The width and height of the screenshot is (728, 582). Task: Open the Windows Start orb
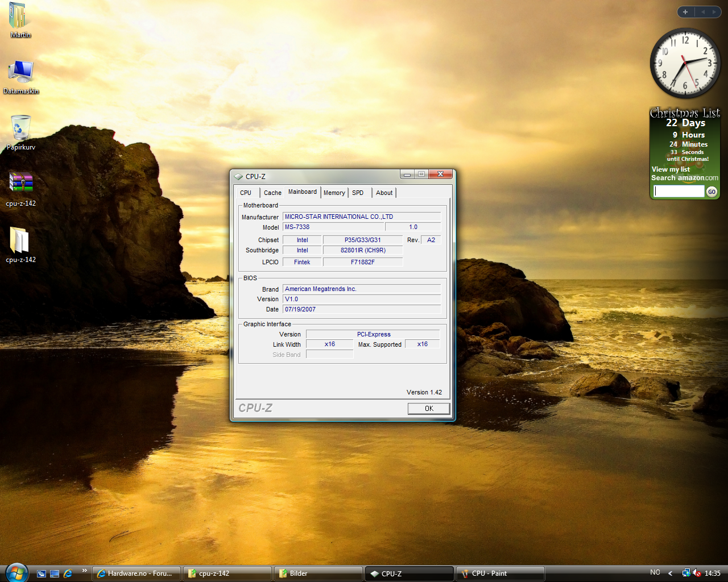coord(16,572)
